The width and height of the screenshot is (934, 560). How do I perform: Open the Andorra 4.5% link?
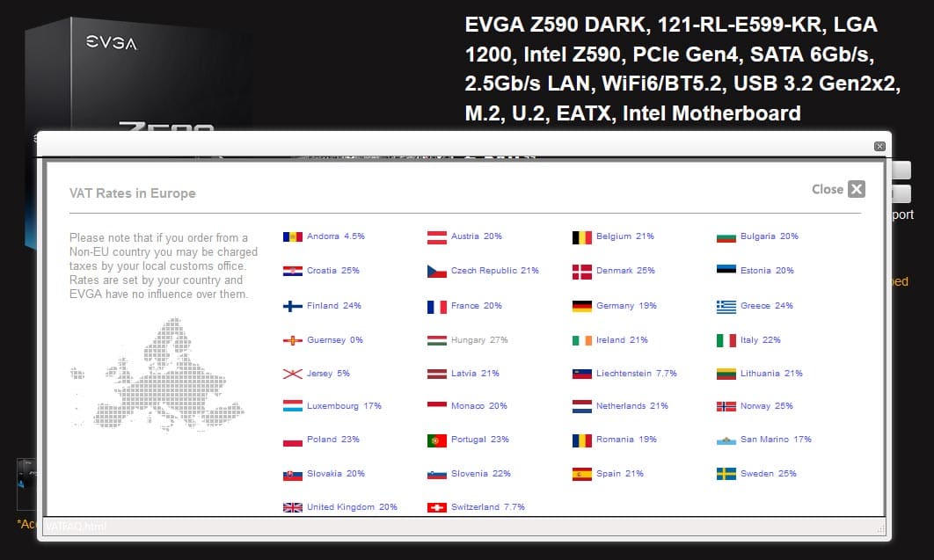pyautogui.click(x=336, y=236)
